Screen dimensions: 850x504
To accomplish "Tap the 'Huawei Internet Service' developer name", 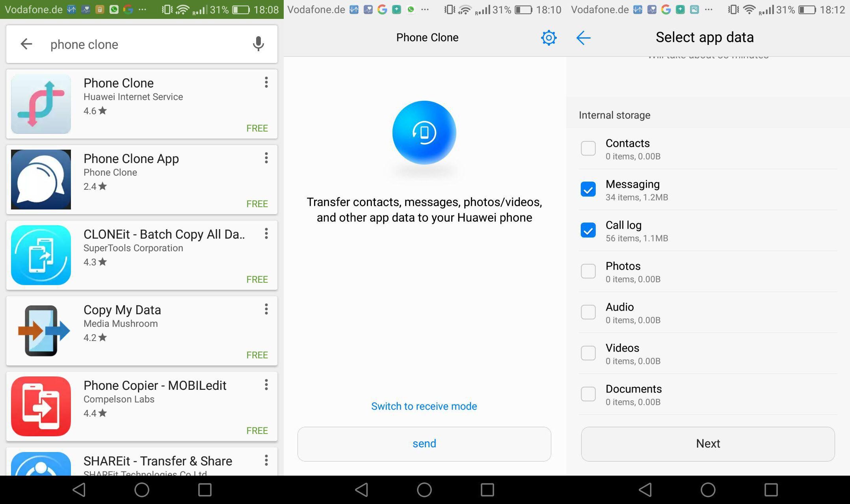I will click(133, 97).
